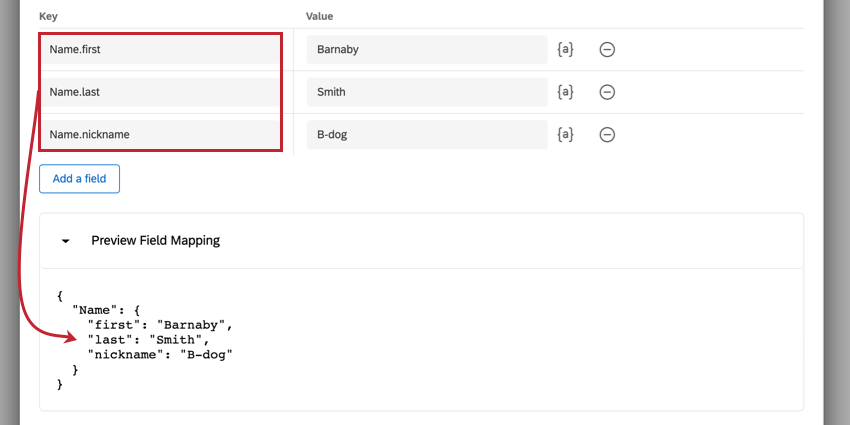Click the B-dog value field
850x425 pixels.
(x=427, y=135)
